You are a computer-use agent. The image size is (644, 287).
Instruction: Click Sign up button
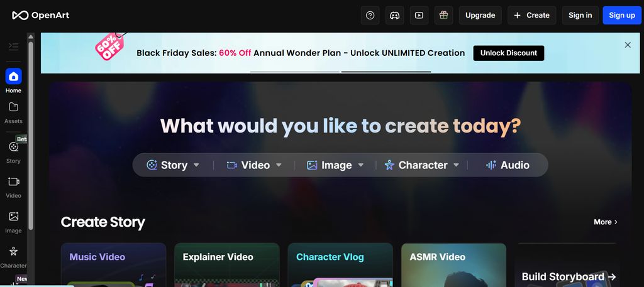pos(622,15)
